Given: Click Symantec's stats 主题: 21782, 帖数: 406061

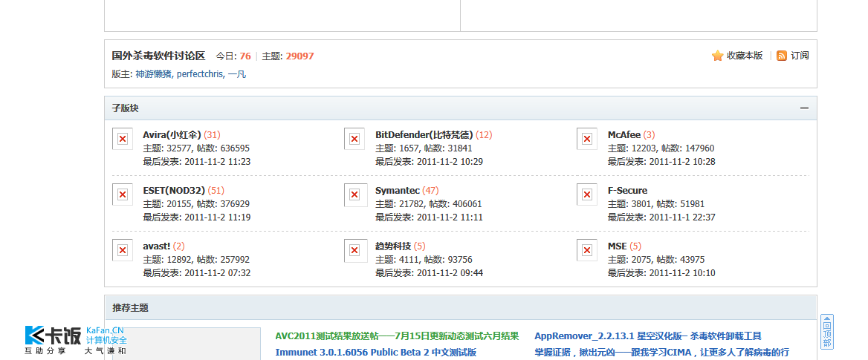Looking at the screenshot, I should [x=429, y=204].
